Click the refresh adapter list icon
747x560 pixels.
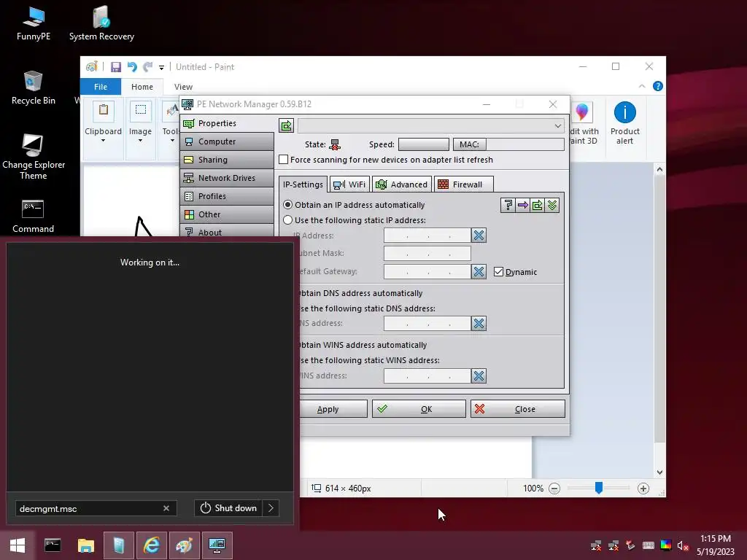click(x=286, y=125)
